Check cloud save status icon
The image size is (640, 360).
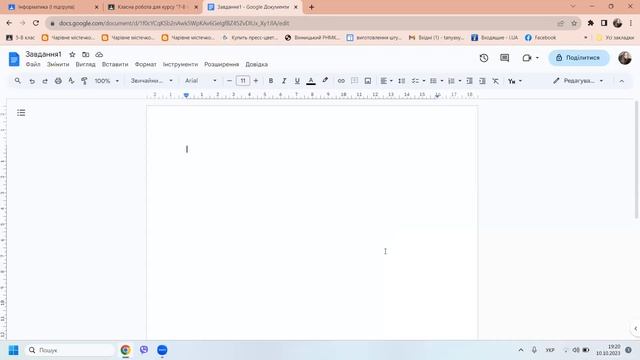(x=99, y=54)
